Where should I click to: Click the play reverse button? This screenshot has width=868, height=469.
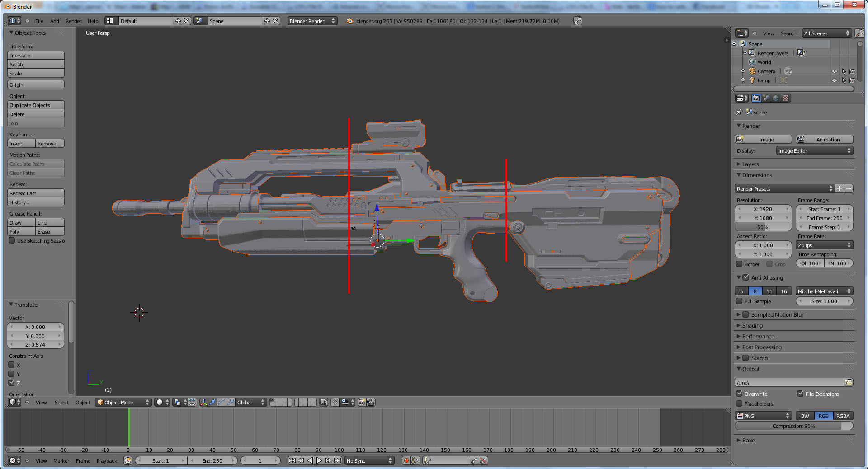[310, 460]
